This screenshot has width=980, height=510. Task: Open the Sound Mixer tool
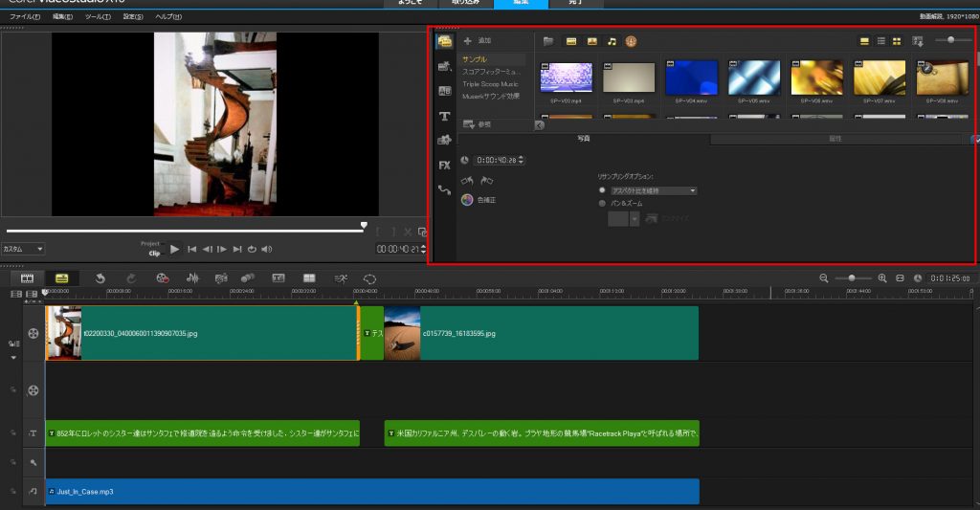pyautogui.click(x=191, y=278)
